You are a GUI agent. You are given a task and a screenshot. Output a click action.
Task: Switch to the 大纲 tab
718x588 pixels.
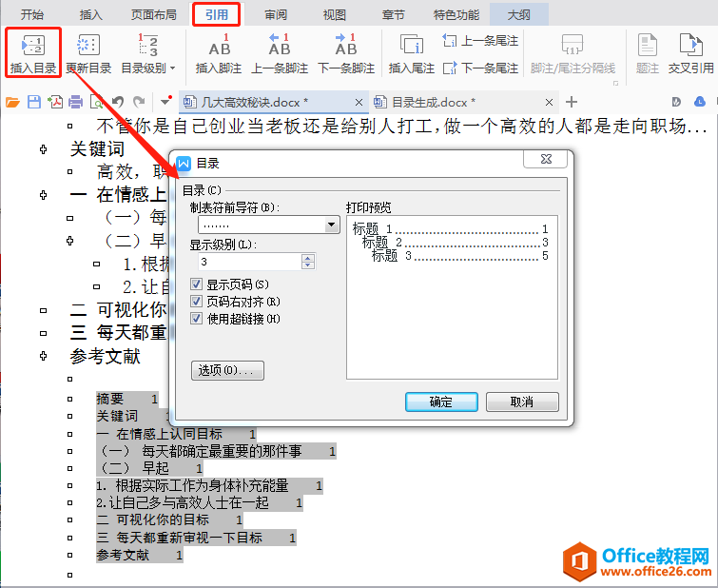pos(519,14)
